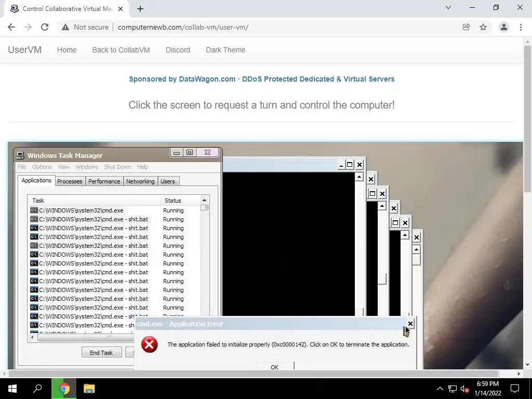532x399 pixels.
Task: Switch to Dark Theme
Action: pos(225,50)
